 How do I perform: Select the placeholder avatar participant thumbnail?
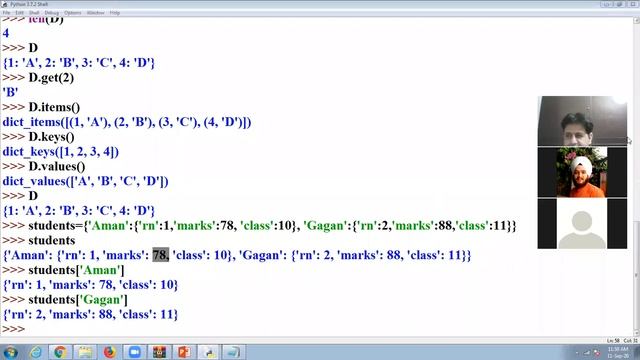point(582,224)
